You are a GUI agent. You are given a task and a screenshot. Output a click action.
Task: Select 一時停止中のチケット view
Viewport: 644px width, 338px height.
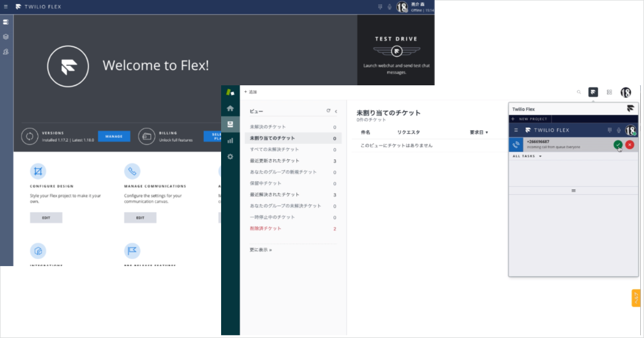pyautogui.click(x=293, y=217)
